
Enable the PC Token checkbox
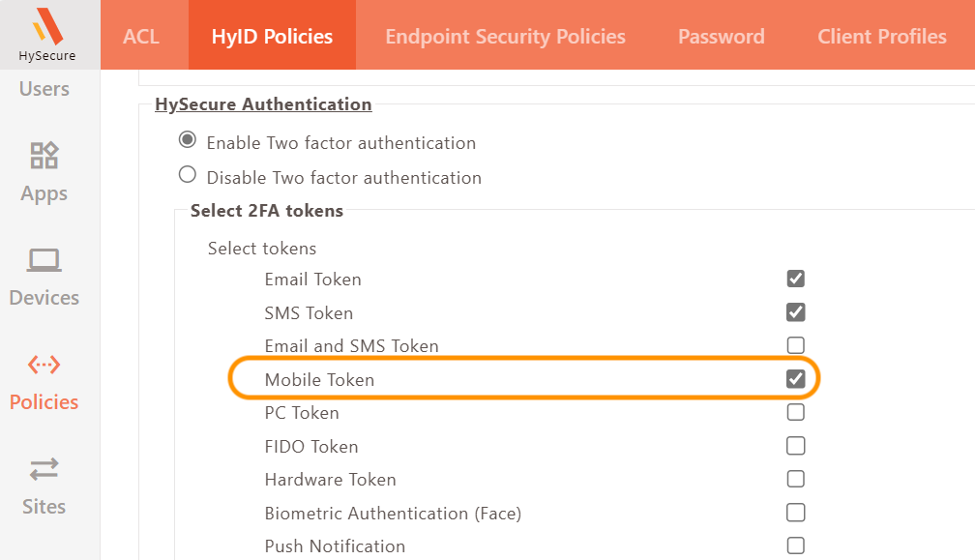coord(796,412)
